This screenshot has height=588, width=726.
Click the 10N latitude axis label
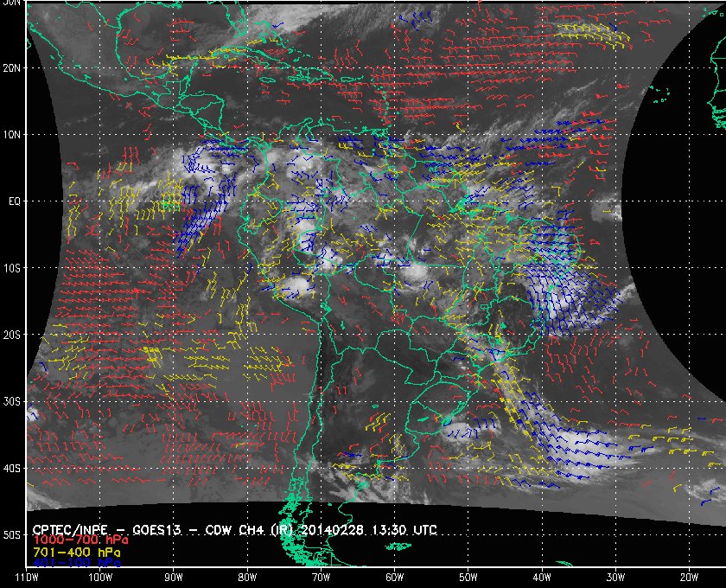pos(12,135)
